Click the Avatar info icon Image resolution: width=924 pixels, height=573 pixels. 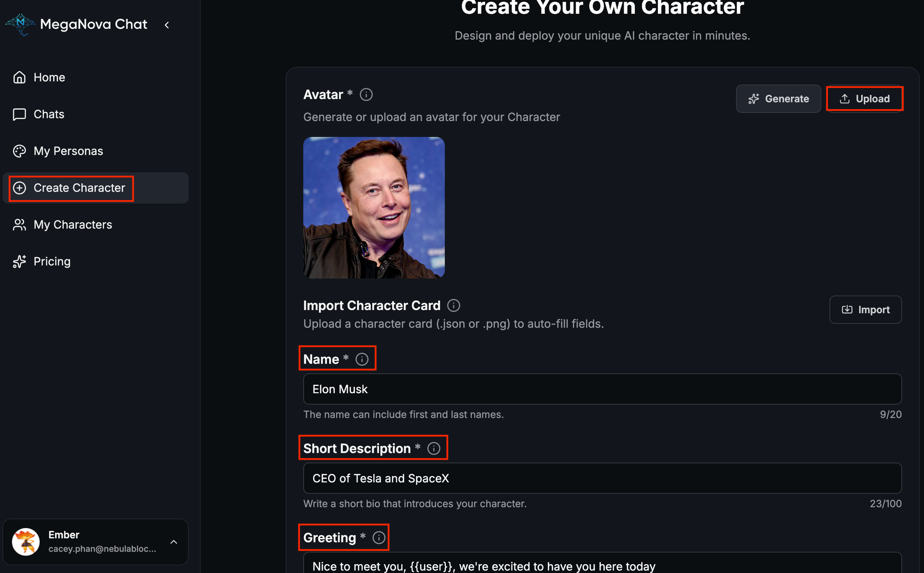[x=366, y=95]
